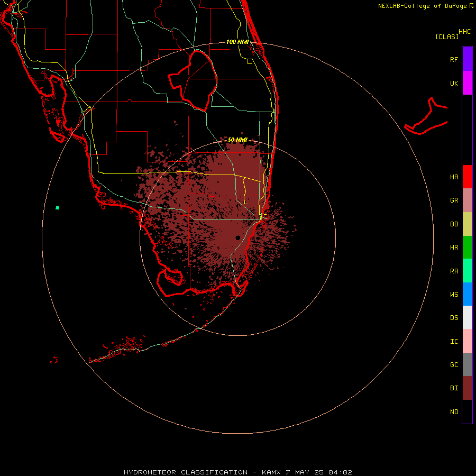This screenshot has height=476, width=476.
Task: Click the ND legend label
Action: (454, 411)
